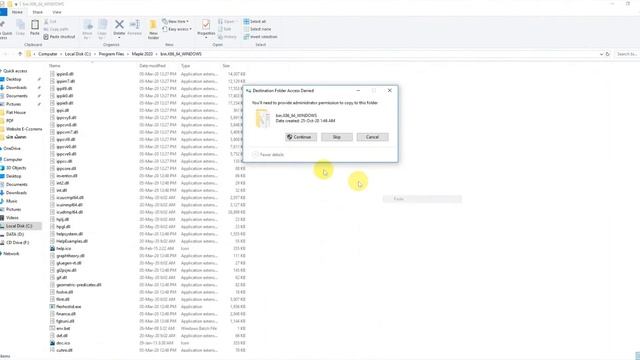
Task: Switch to the View ribbon tab
Action: pos(57,12)
